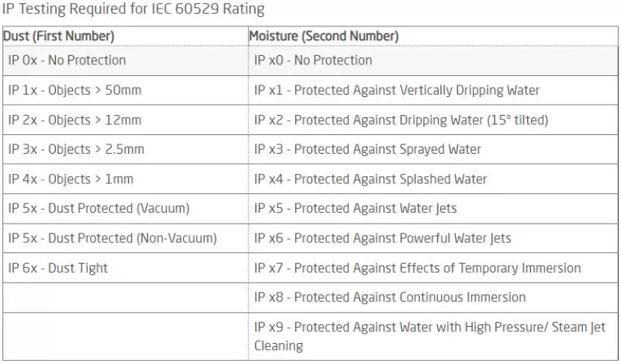621x364 pixels.
Task: Select the 'IP 6x - Dust Tight' cell
Action: coord(58,268)
